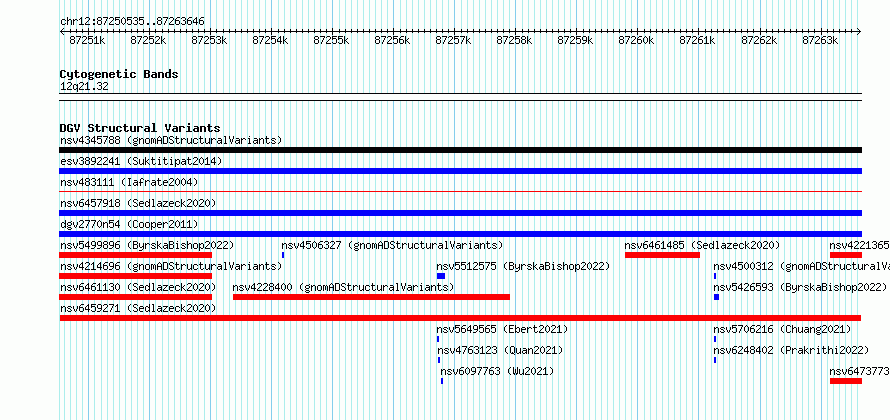Open nsv5649565 (Ebert2021) label

[502, 329]
